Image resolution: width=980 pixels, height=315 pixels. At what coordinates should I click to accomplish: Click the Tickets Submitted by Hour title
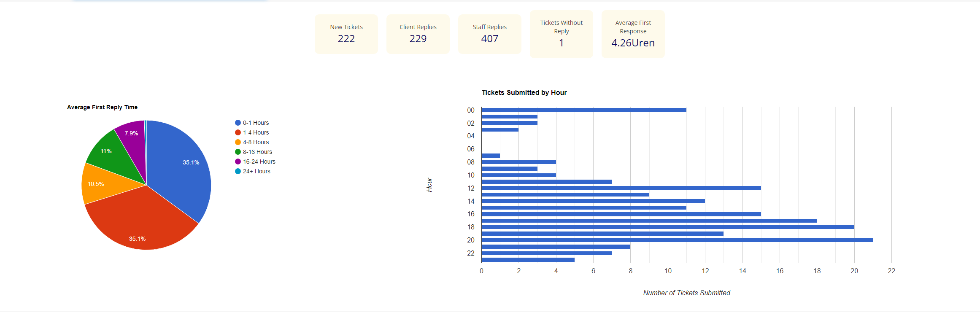tap(524, 92)
